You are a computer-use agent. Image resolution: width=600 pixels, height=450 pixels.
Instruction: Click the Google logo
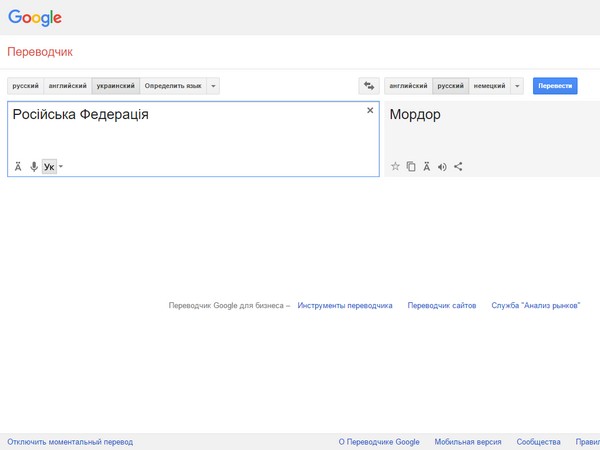click(x=35, y=17)
